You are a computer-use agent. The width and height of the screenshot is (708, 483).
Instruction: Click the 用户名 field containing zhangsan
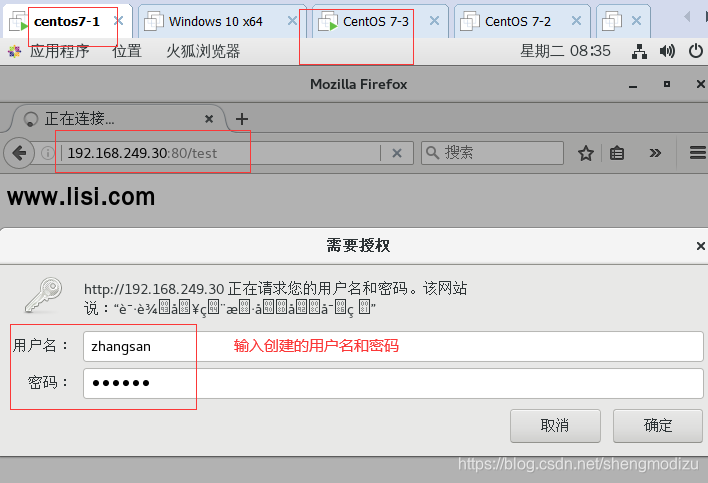(x=393, y=346)
